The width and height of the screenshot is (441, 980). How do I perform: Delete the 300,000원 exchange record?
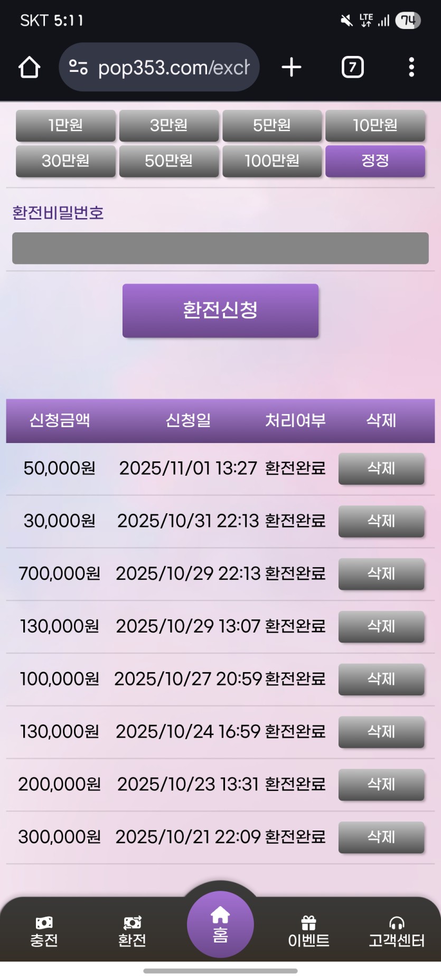tap(381, 837)
